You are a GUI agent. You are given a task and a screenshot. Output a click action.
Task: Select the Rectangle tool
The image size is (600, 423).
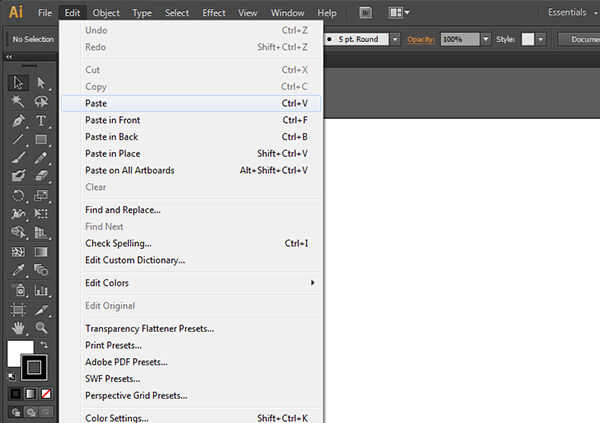pyautogui.click(x=41, y=139)
